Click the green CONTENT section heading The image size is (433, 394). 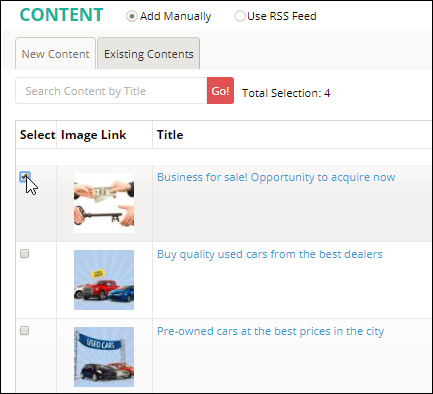tap(61, 15)
